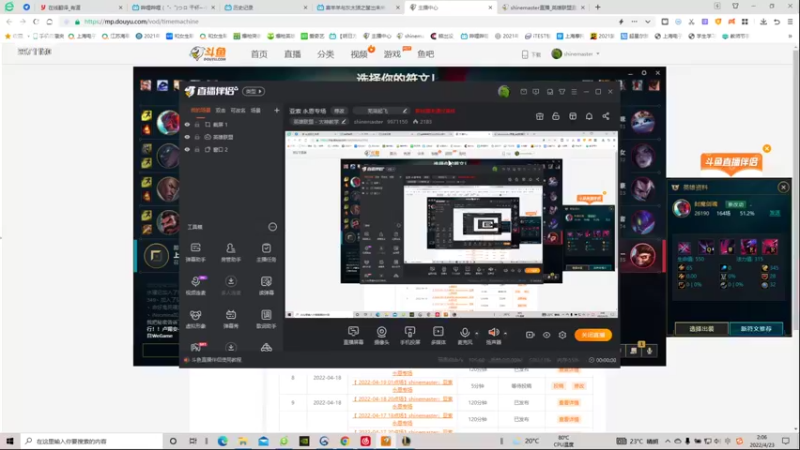
Task: Show hidden system tray icons
Action: [x=667, y=441]
